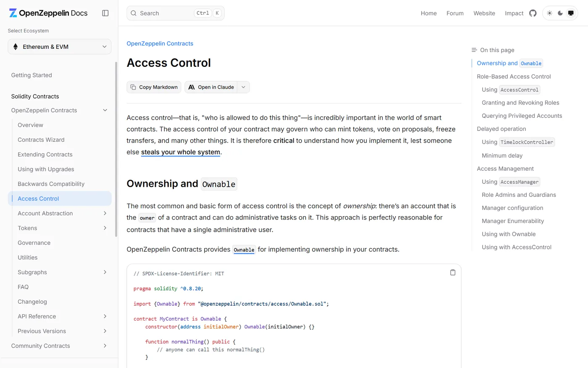Jump to Using TimelockController section
Screen dimensions: 588x368
(x=518, y=142)
